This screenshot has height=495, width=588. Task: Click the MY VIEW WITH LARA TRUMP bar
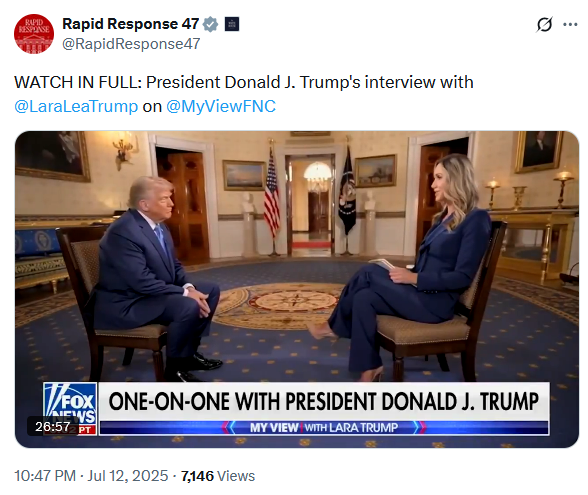coord(324,428)
